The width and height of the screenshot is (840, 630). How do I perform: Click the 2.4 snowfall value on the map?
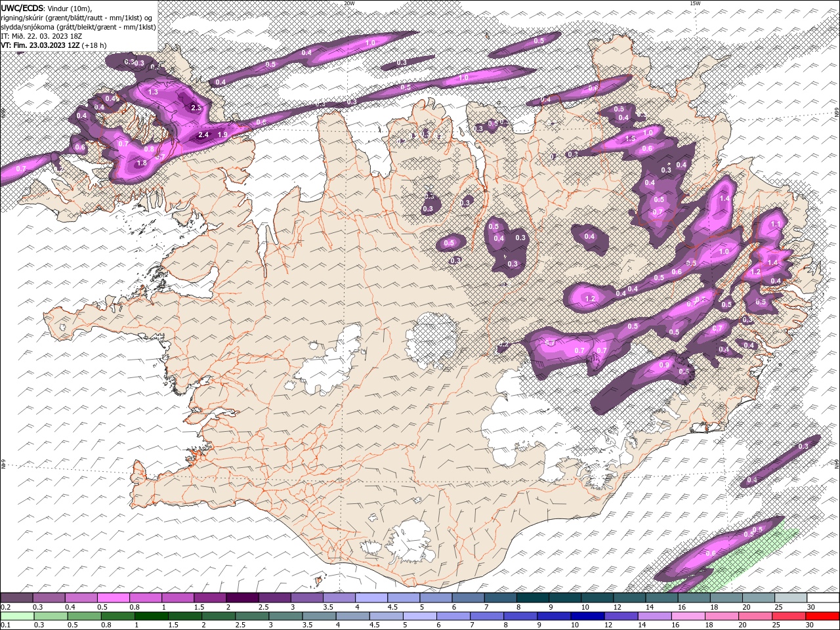pyautogui.click(x=203, y=135)
